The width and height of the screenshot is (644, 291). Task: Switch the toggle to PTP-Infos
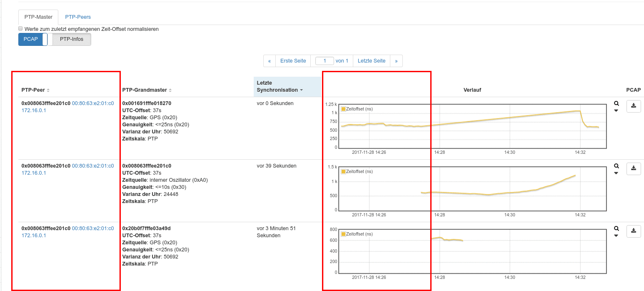(x=71, y=39)
